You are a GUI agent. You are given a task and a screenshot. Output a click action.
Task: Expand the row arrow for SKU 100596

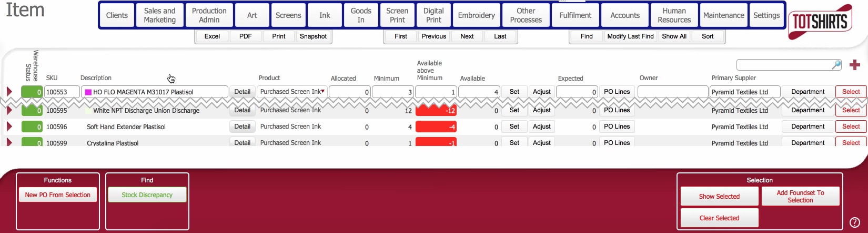pyautogui.click(x=9, y=127)
